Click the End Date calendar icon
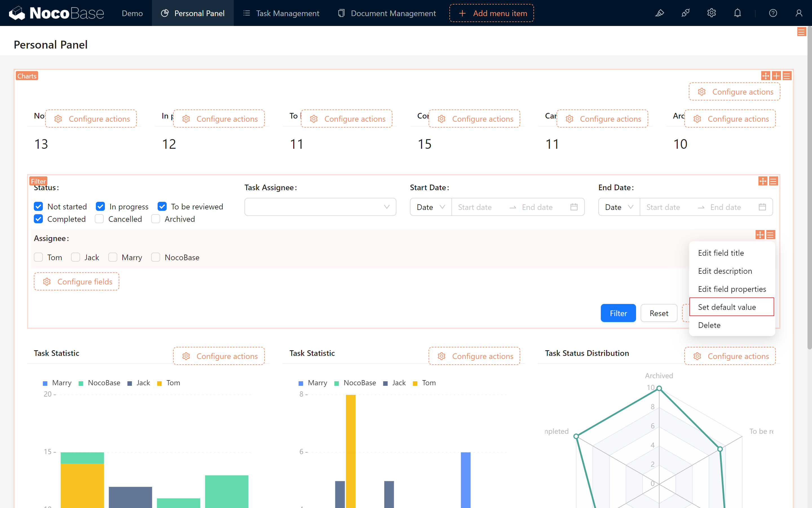Image resolution: width=812 pixels, height=508 pixels. [762, 207]
